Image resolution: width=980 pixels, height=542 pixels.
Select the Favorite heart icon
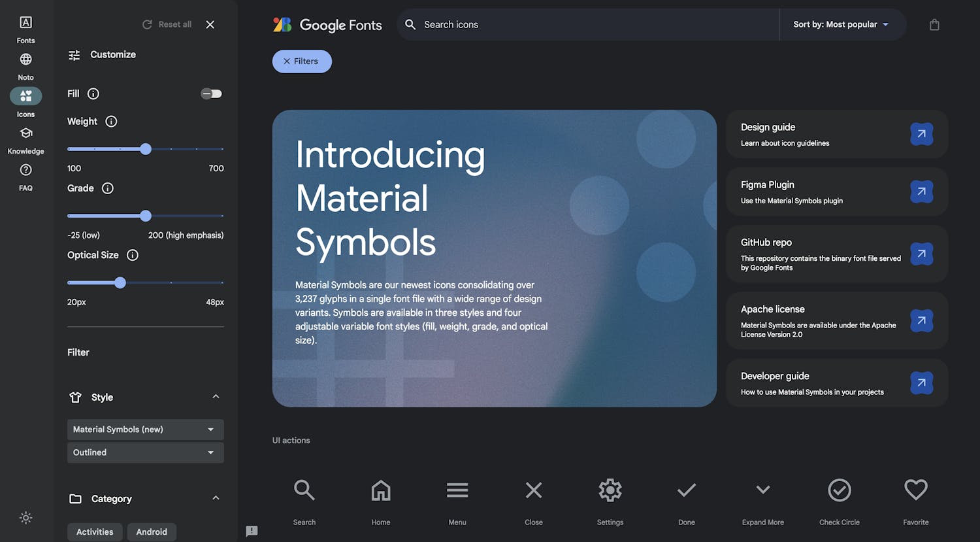tap(915, 490)
